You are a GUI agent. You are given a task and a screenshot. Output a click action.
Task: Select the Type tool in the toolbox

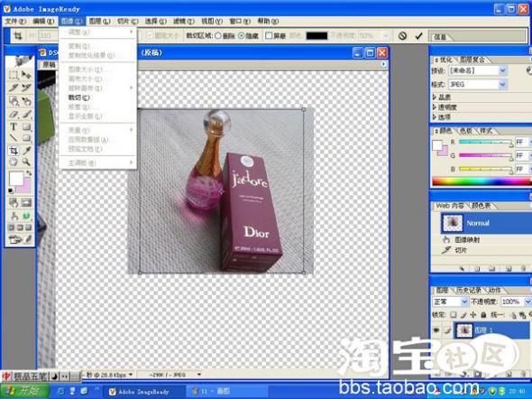14,126
